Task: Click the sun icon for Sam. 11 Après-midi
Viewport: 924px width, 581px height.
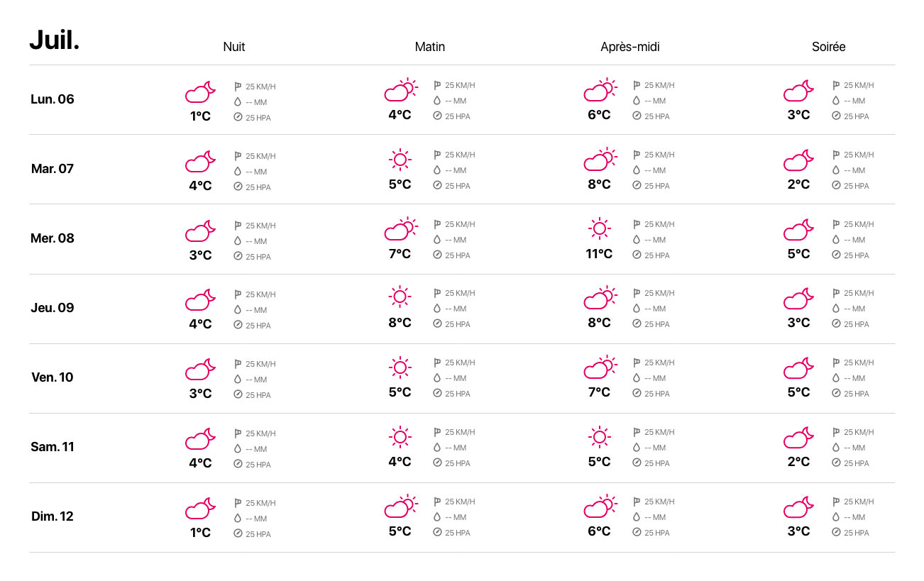Action: 600,437
